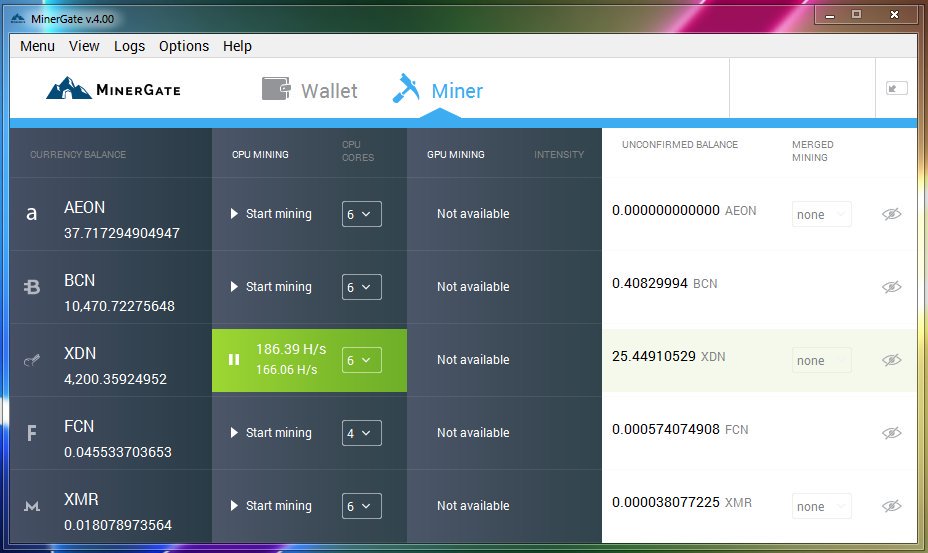
Task: Switch to the Miner tab
Action: coord(438,89)
